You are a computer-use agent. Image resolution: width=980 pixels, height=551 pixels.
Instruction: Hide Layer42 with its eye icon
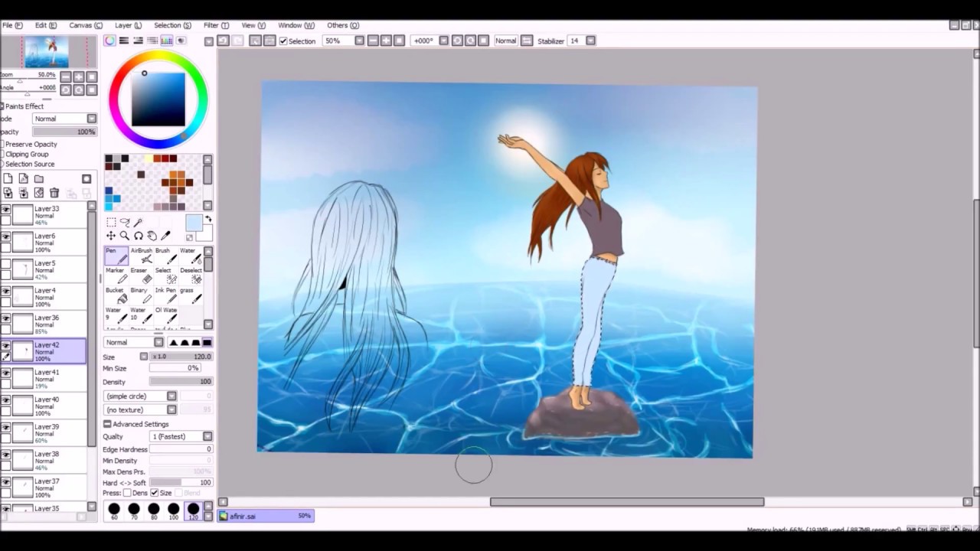(x=6, y=346)
